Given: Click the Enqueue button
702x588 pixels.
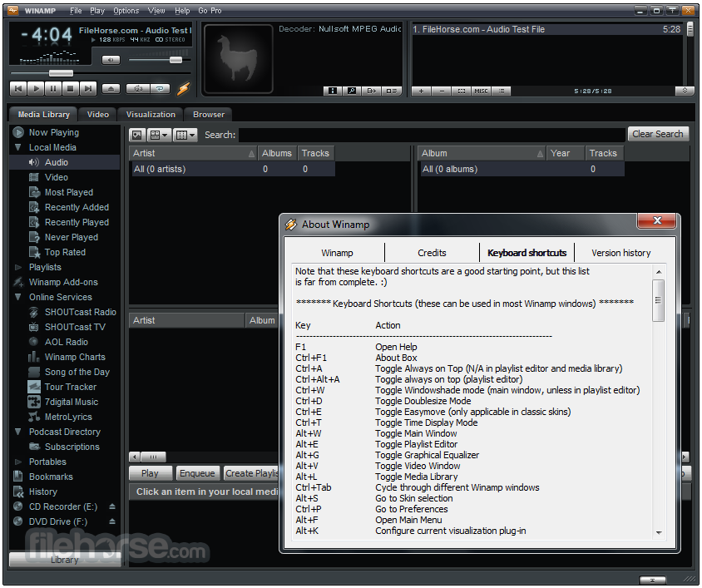Looking at the screenshot, I should pos(197,472).
